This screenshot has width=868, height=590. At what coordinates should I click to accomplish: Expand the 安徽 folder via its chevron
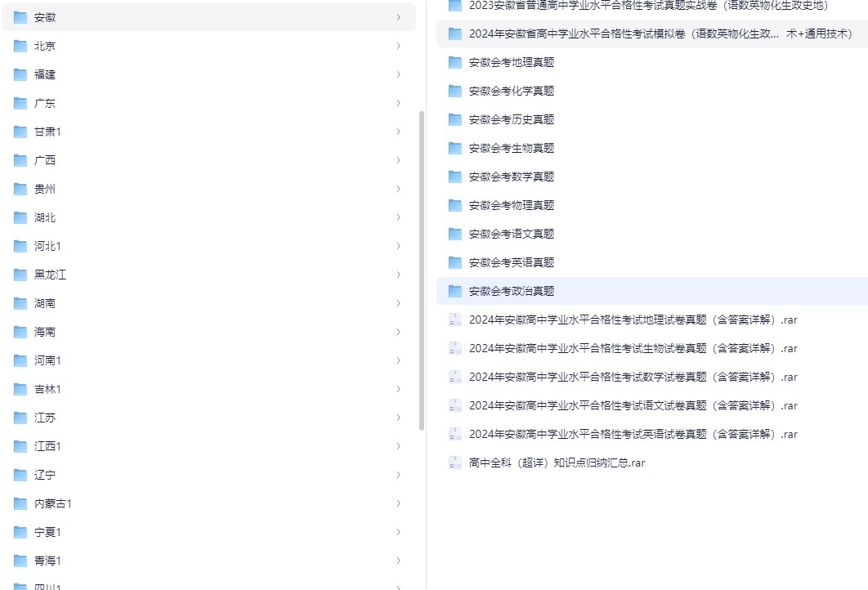point(398,17)
